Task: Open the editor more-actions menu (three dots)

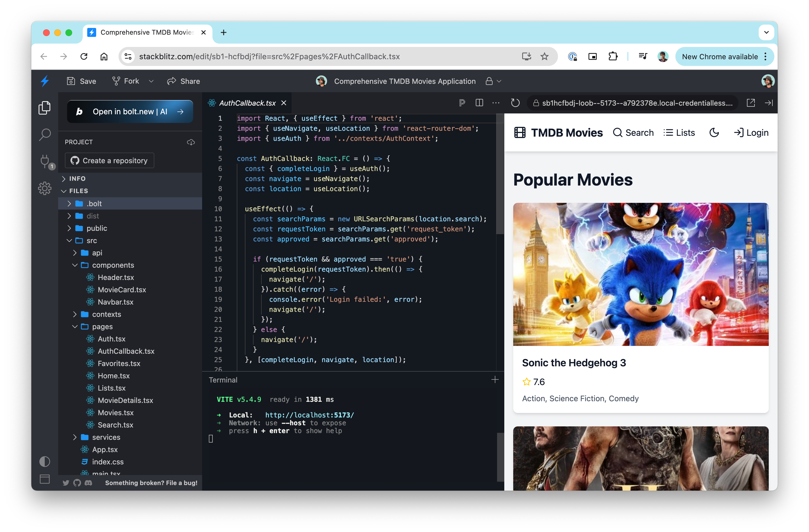Action: point(496,103)
